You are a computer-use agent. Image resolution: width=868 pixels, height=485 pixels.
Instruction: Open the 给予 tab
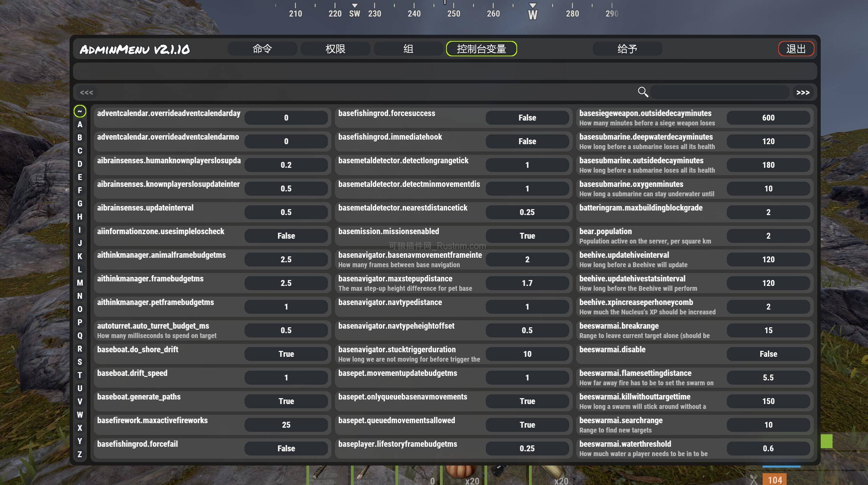click(627, 49)
